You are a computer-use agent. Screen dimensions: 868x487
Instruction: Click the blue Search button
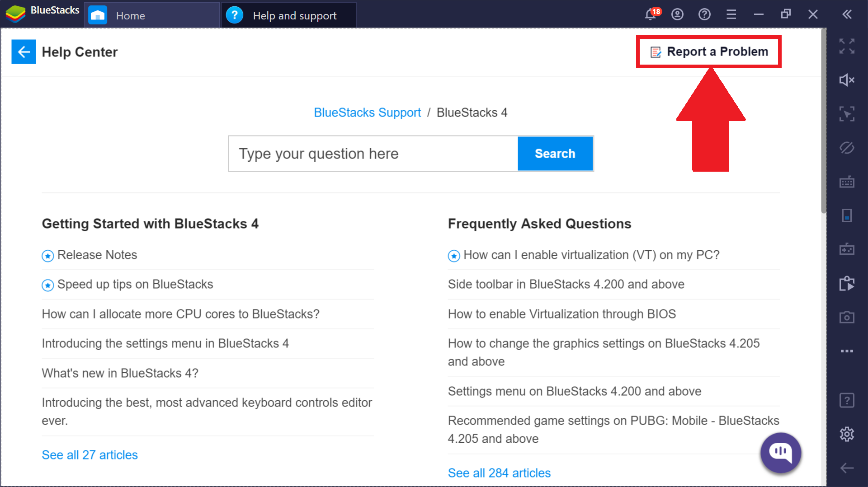tap(555, 154)
